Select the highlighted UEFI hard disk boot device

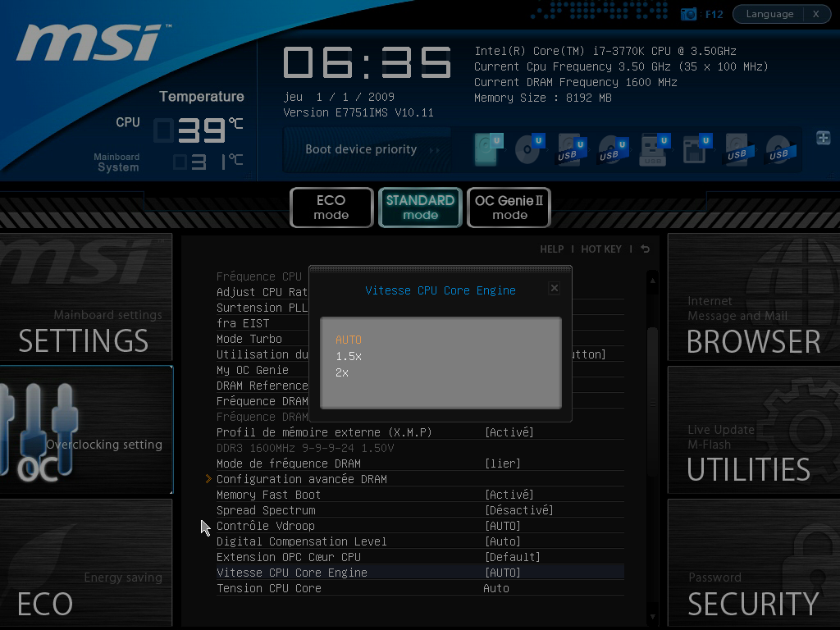point(489,149)
